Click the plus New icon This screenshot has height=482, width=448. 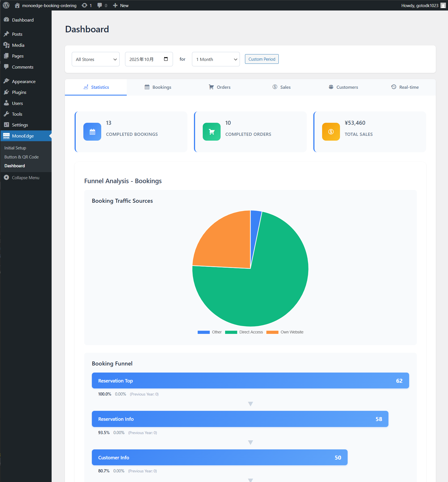coord(115,5)
